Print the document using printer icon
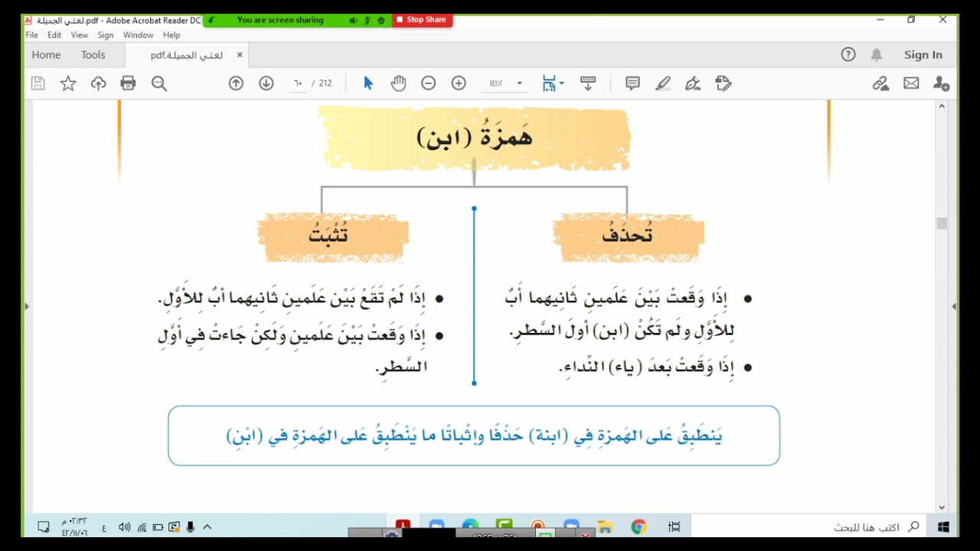Viewport: 980px width, 551px height. click(x=128, y=83)
